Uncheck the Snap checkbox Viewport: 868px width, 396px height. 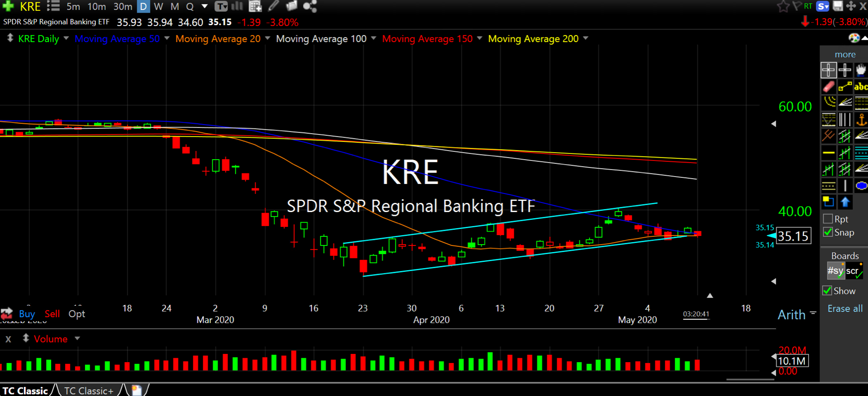[828, 232]
